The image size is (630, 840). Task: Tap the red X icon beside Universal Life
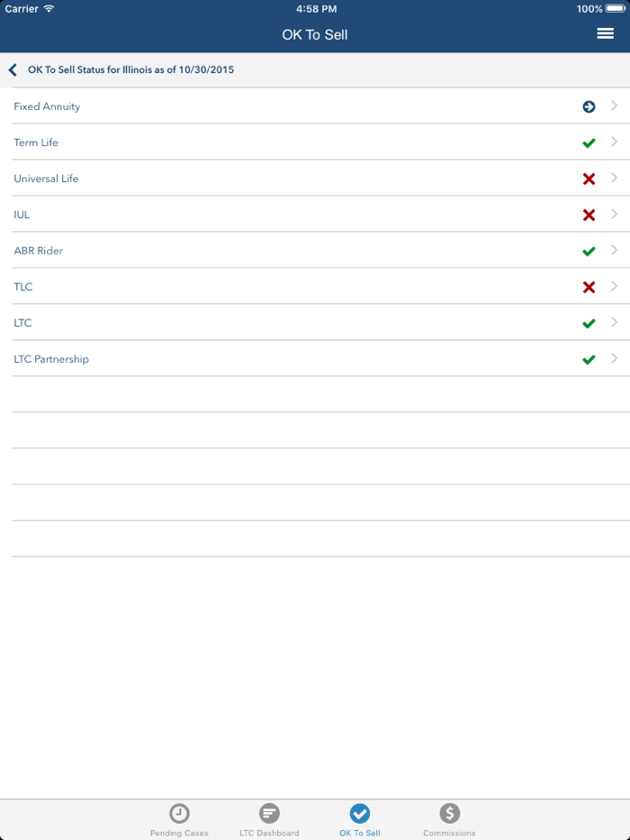pos(589,178)
